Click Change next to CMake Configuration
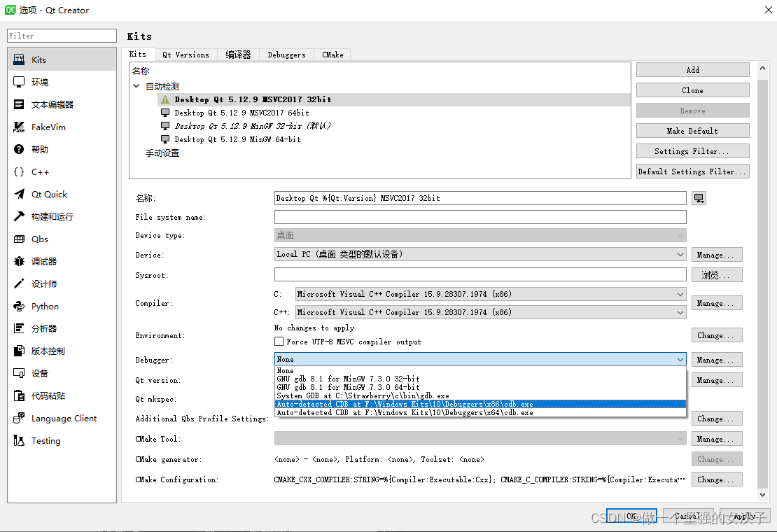Screen dimensions: 777x532 coord(717,479)
